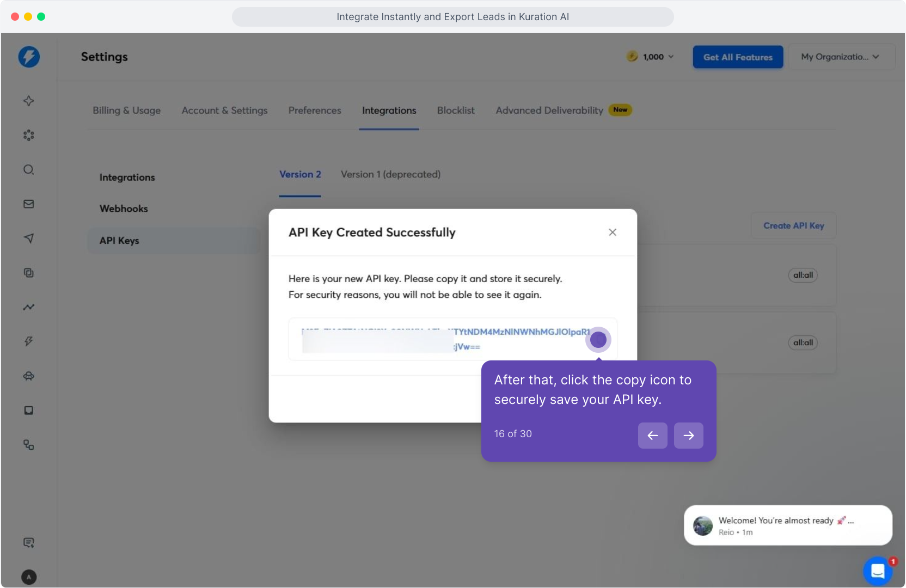Image resolution: width=906 pixels, height=588 pixels.
Task: Switch to Billing & Usage tab
Action: point(126,111)
